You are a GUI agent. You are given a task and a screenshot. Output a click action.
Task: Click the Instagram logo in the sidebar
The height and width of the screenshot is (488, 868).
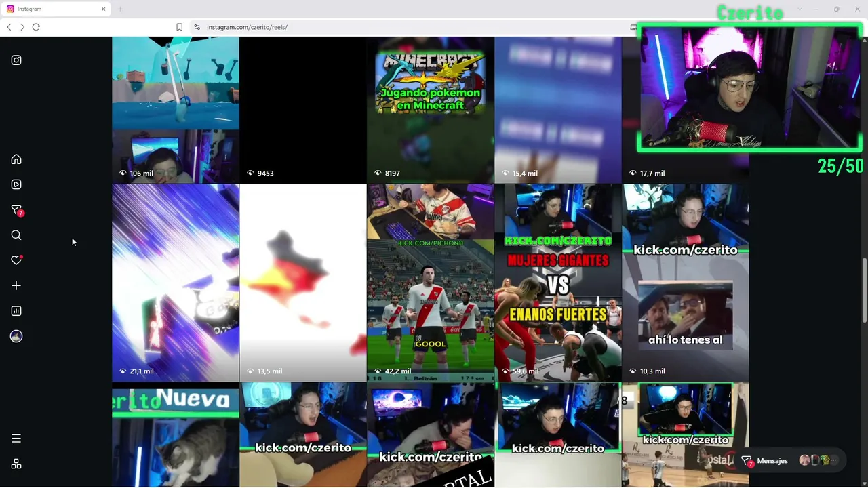[x=16, y=60]
